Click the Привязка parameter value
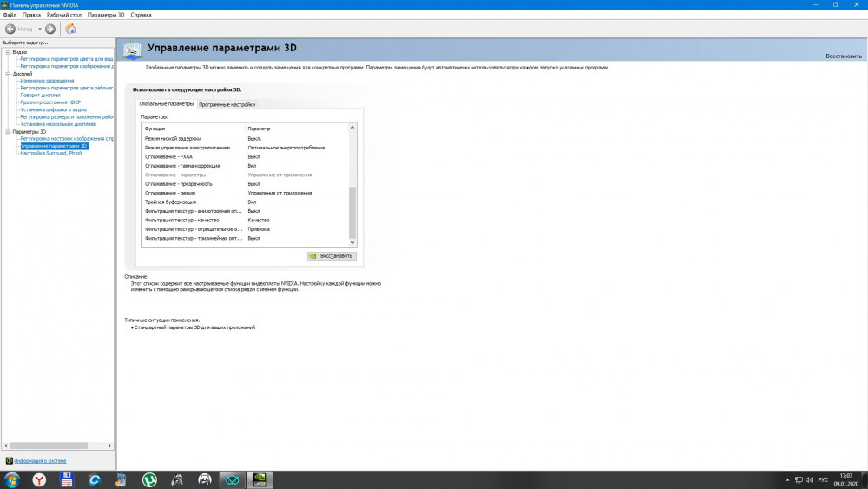Viewport: 868px width, 489px height. [x=259, y=229]
